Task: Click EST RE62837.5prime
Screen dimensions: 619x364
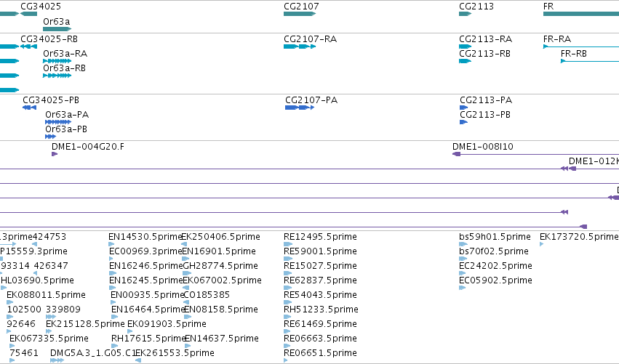Action: (320, 280)
